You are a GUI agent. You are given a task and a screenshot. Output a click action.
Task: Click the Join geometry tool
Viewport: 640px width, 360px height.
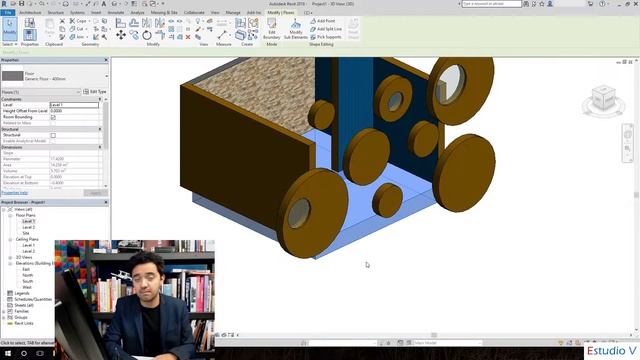78,37
